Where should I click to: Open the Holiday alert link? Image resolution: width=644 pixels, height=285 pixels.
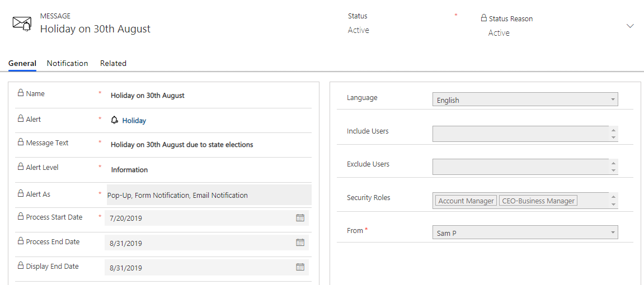(134, 120)
